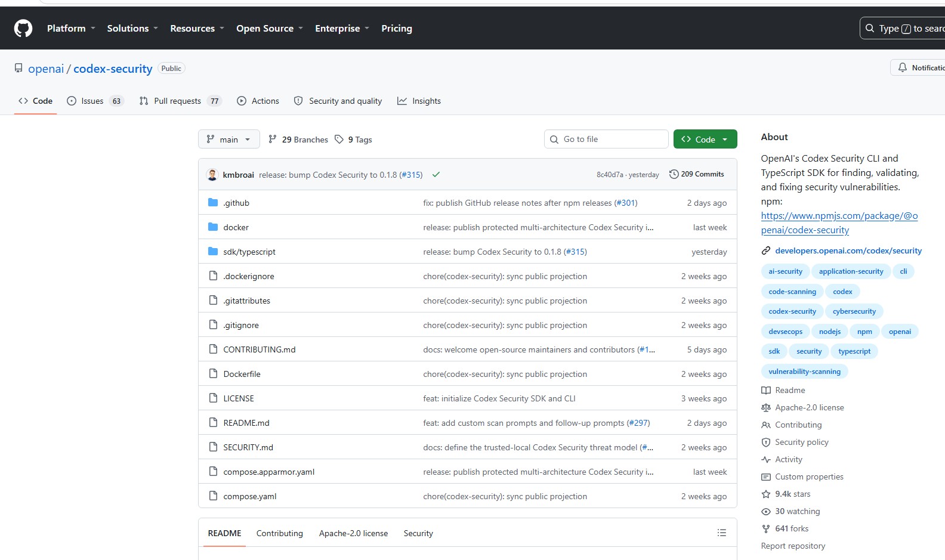945x560 pixels.
Task: Click the branch icon beside 29 Branches
Action: (x=273, y=140)
